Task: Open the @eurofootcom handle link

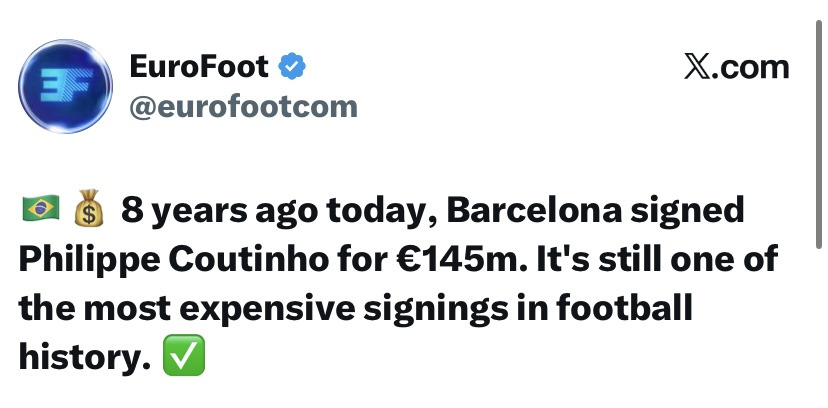Action: click(243, 107)
